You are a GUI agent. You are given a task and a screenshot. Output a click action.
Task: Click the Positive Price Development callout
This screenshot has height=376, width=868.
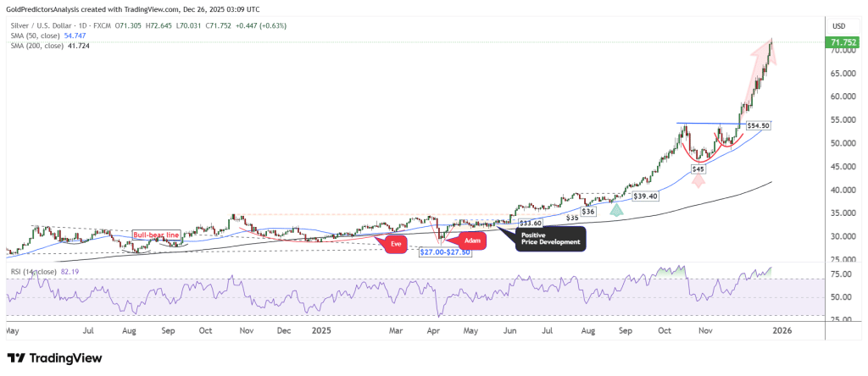pos(550,238)
